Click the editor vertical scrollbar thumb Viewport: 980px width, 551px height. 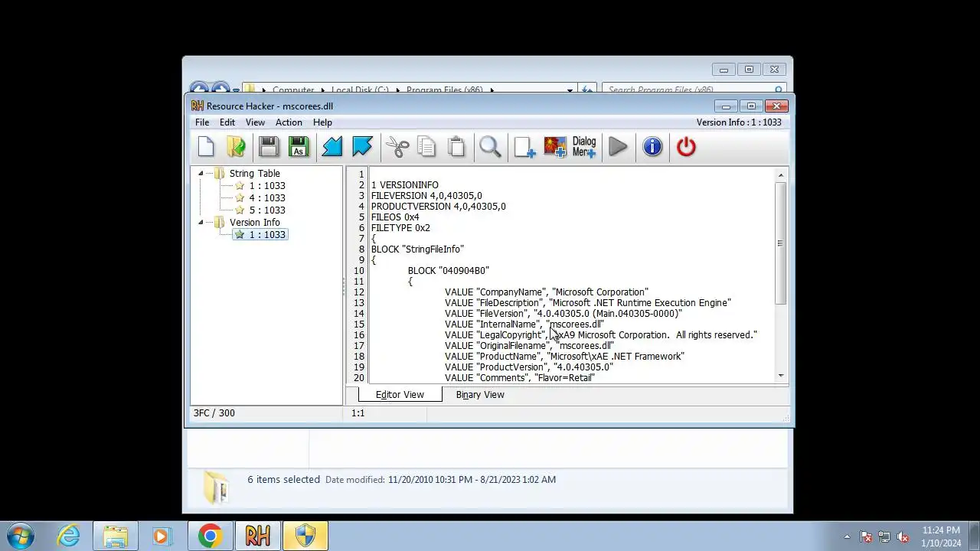click(x=781, y=243)
